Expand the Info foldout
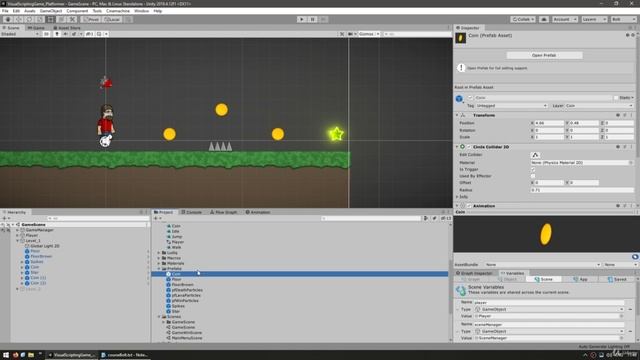The width and height of the screenshot is (640, 360). [457, 197]
